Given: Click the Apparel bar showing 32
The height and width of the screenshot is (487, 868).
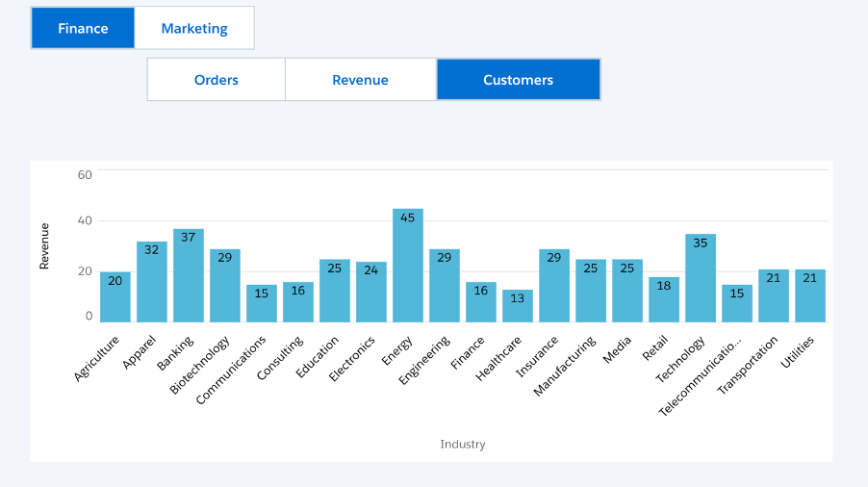Looking at the screenshot, I should (x=152, y=282).
